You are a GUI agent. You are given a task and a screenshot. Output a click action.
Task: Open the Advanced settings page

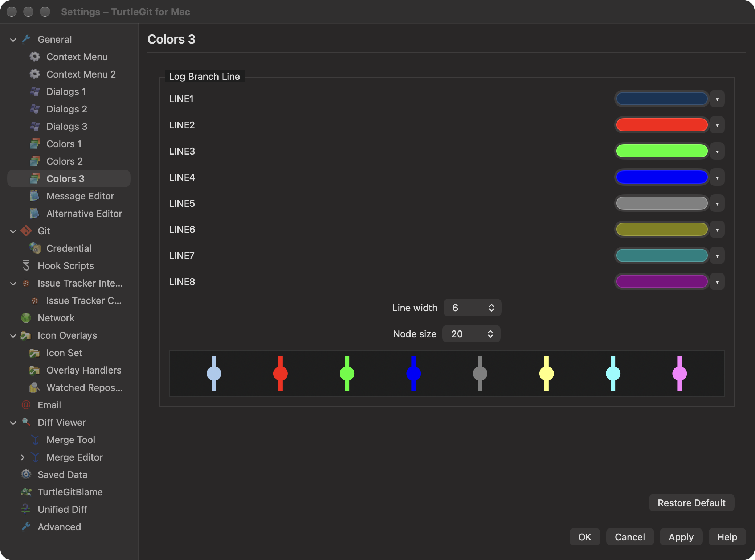[x=69, y=527]
